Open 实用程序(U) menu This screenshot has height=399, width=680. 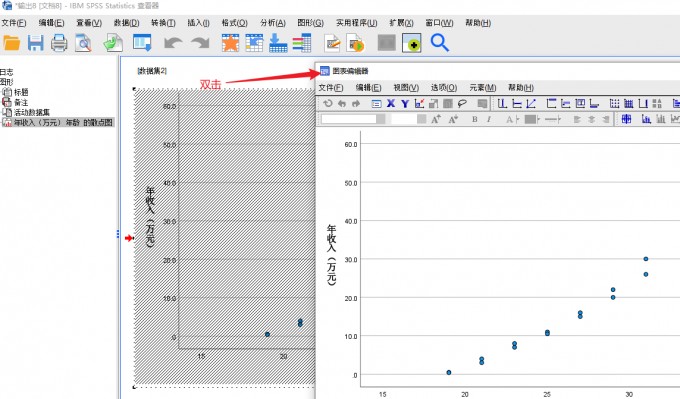pyautogui.click(x=356, y=23)
